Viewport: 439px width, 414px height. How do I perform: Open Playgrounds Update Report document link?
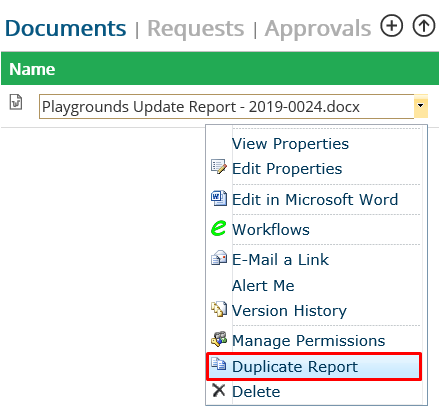point(201,107)
